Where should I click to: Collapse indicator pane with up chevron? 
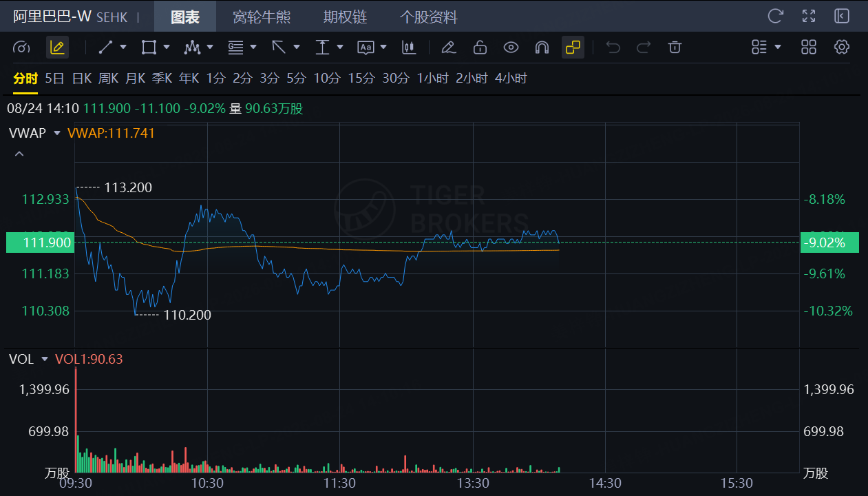click(19, 154)
